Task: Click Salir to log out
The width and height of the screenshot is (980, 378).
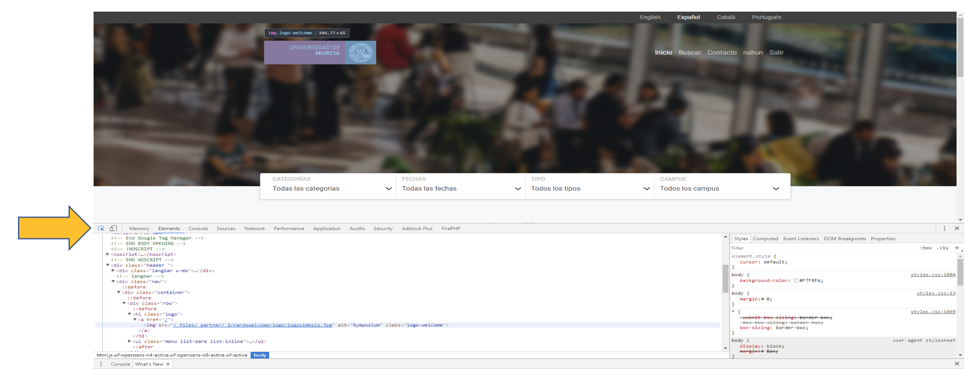Action: pyautogui.click(x=777, y=52)
